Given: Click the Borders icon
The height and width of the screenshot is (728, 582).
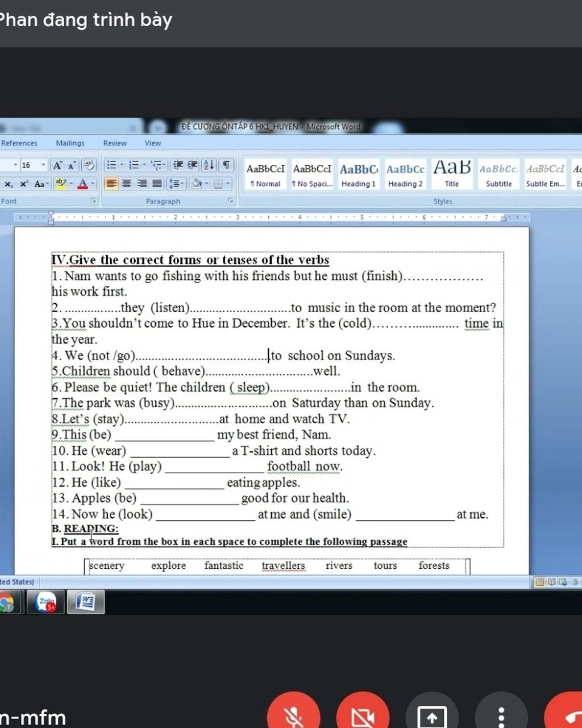Looking at the screenshot, I should point(219,184).
